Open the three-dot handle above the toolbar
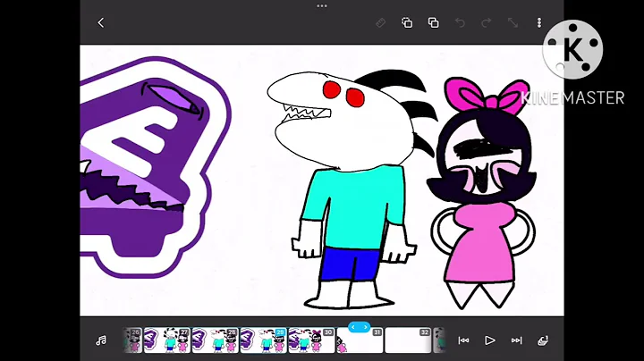Viewport: 644px width, 361px height. (x=322, y=5)
